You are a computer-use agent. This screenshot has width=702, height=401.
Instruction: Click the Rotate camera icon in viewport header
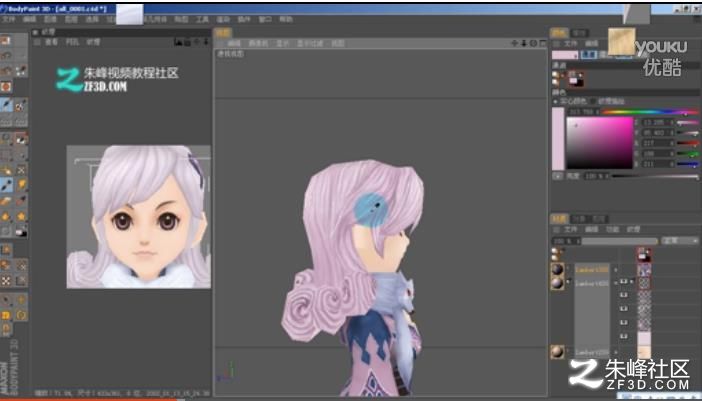pos(533,43)
